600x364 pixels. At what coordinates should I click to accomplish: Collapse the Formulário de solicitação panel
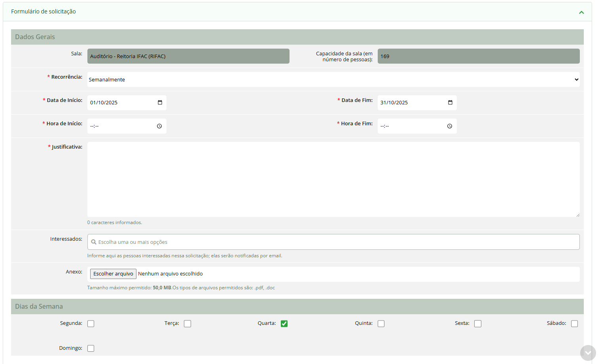click(x=581, y=12)
